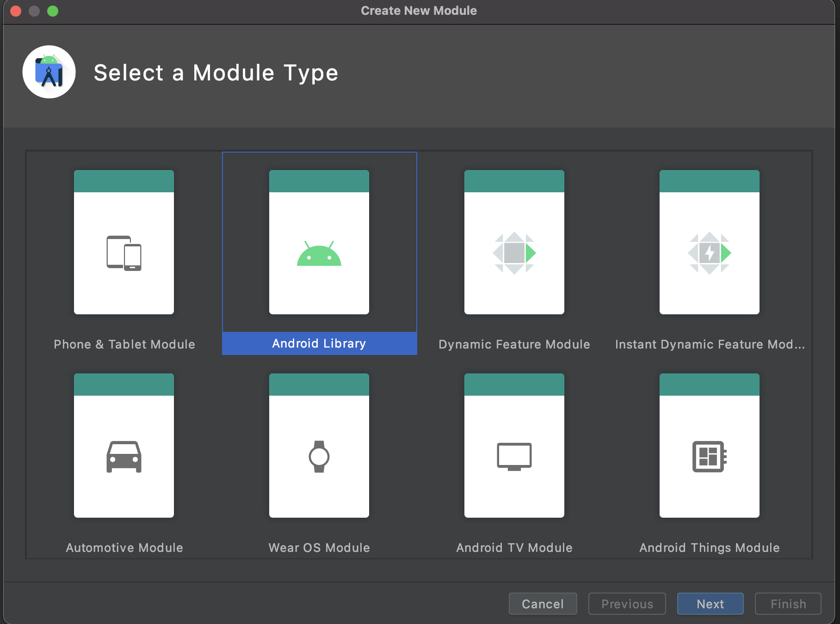This screenshot has width=840, height=624.
Task: Click the gray minimize window button
Action: pos(34,11)
